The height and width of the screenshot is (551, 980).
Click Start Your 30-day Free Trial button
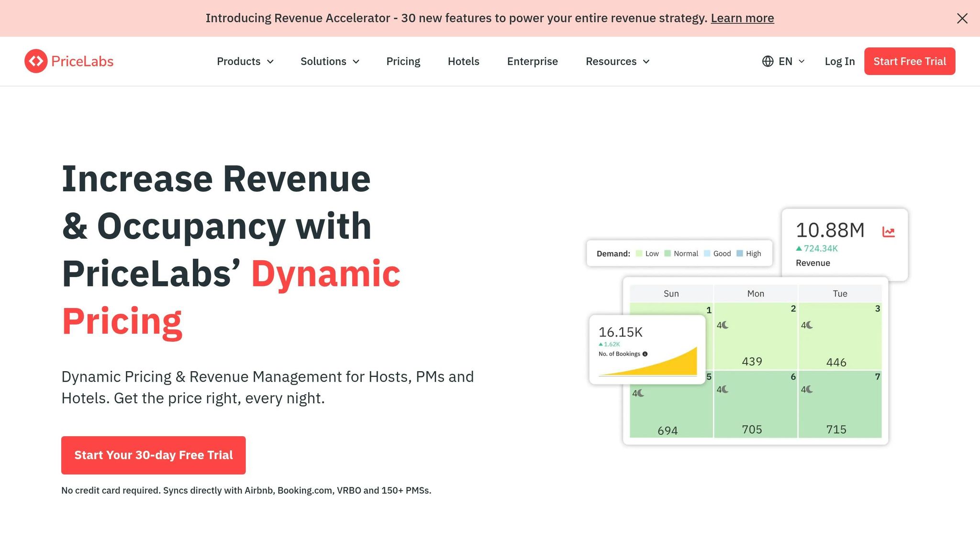click(154, 455)
